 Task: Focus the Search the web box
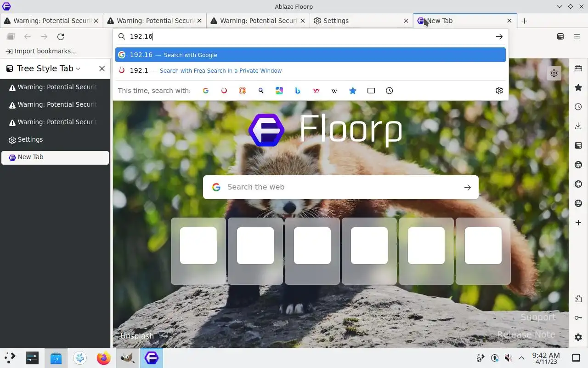point(341,187)
